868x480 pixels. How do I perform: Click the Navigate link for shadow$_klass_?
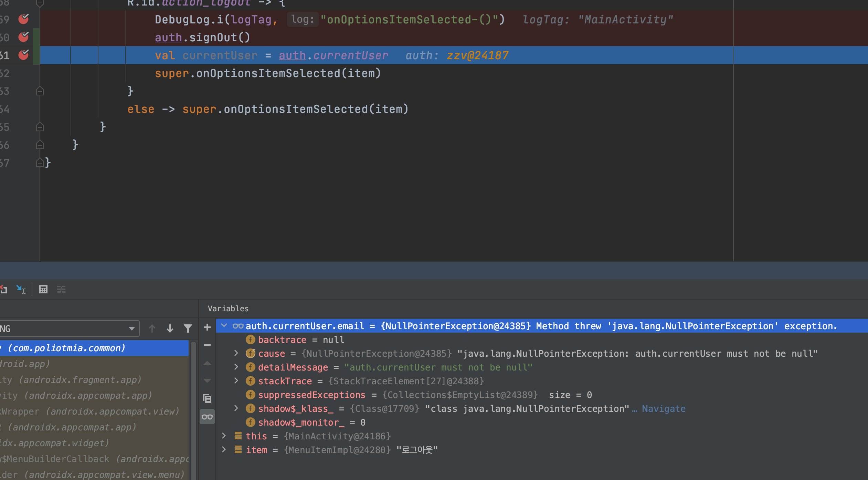click(x=663, y=409)
